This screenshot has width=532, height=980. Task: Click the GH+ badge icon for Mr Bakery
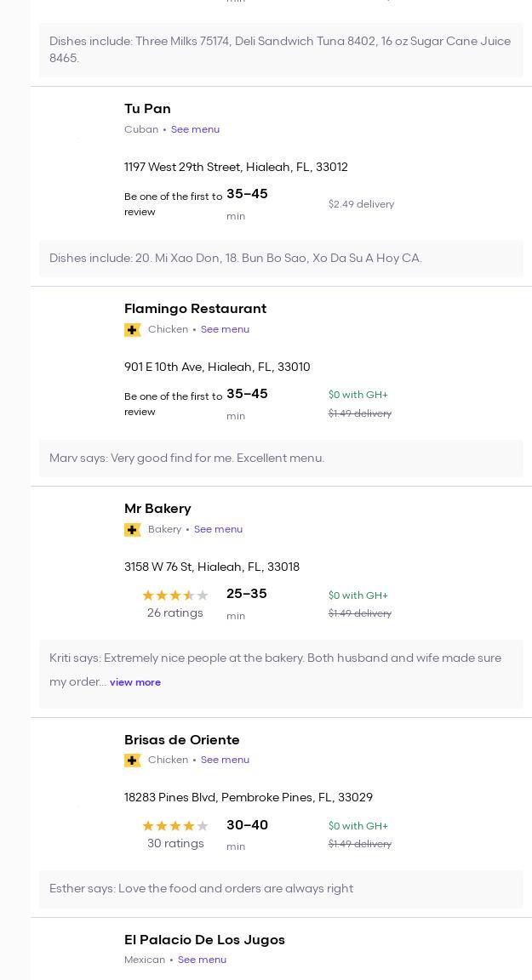coord(132,530)
